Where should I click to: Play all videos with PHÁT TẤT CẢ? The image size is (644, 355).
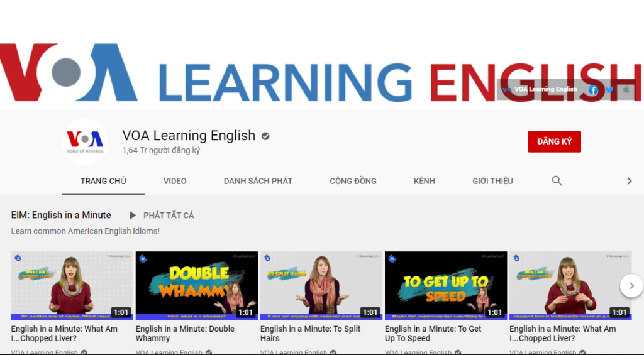point(162,216)
